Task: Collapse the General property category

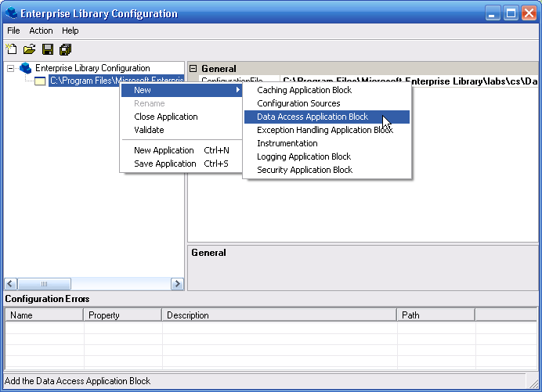Action: coord(193,69)
